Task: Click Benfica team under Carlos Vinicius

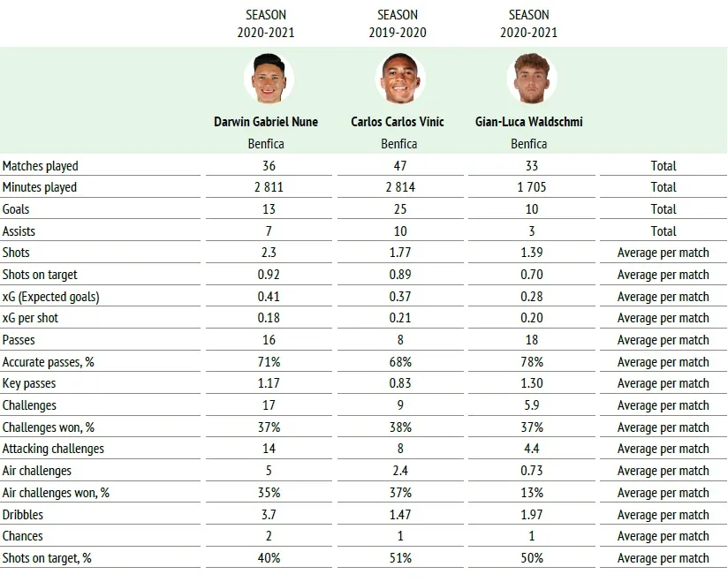Action: pos(398,143)
